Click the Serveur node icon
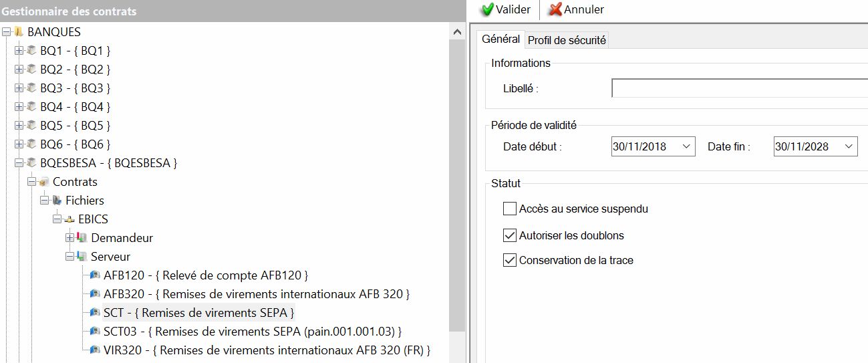The image size is (868, 363). coord(82,257)
